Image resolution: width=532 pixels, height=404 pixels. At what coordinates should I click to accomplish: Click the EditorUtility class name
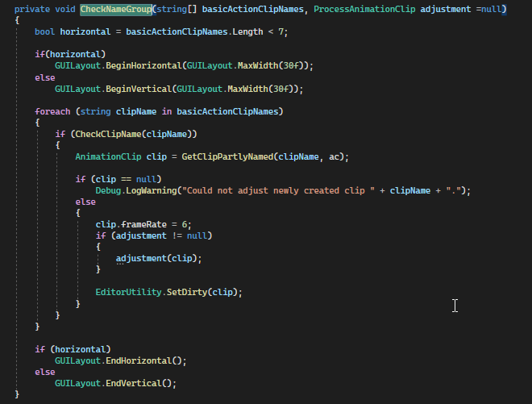(128, 292)
